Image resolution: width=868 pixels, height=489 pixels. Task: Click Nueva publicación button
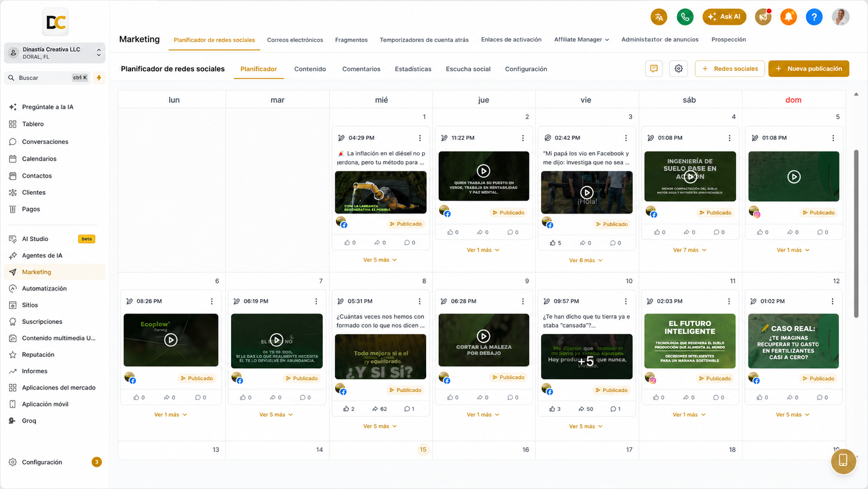[x=808, y=69]
